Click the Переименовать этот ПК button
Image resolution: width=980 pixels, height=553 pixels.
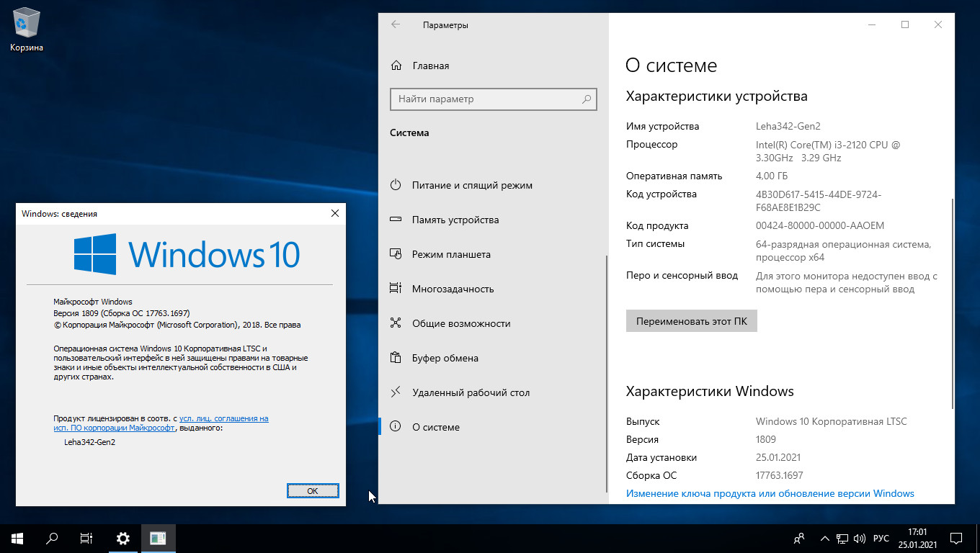tap(692, 321)
